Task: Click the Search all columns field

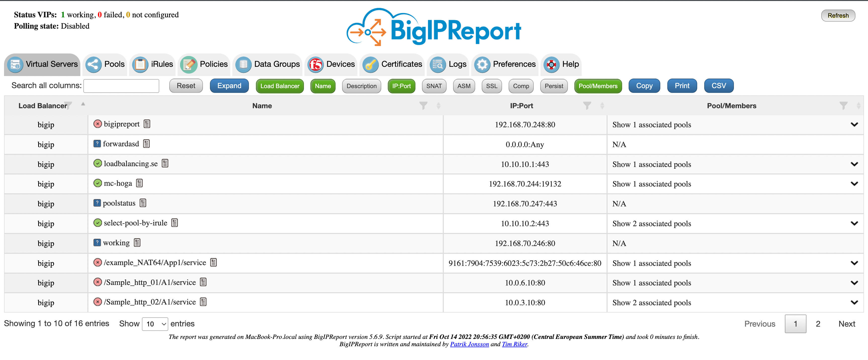Action: (121, 86)
